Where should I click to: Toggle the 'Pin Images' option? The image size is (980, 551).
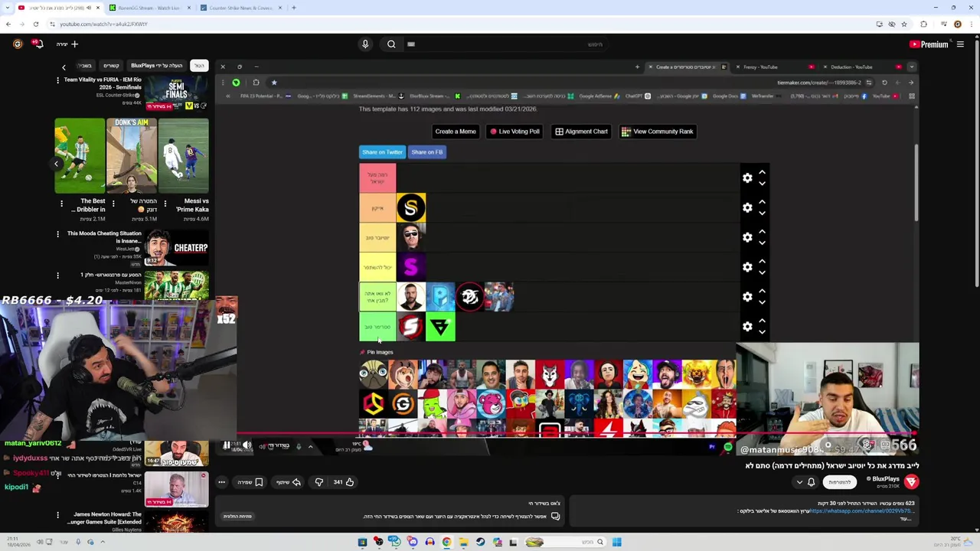coord(376,352)
